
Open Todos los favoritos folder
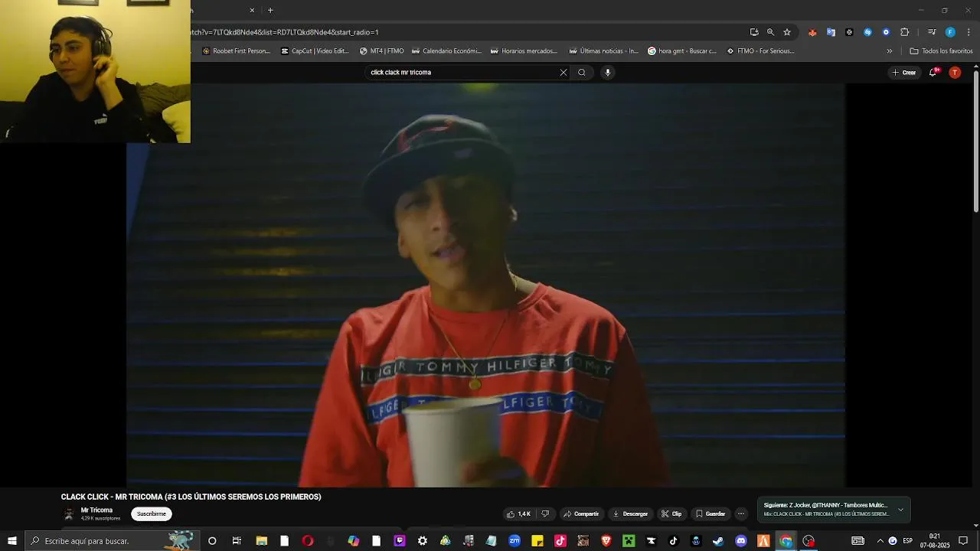click(942, 51)
